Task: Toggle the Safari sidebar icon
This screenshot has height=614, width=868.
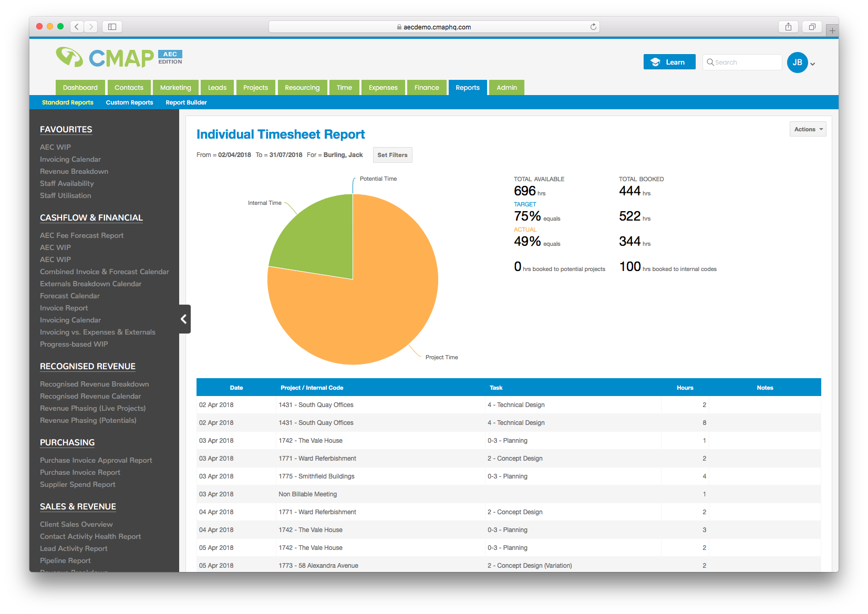Action: (111, 26)
